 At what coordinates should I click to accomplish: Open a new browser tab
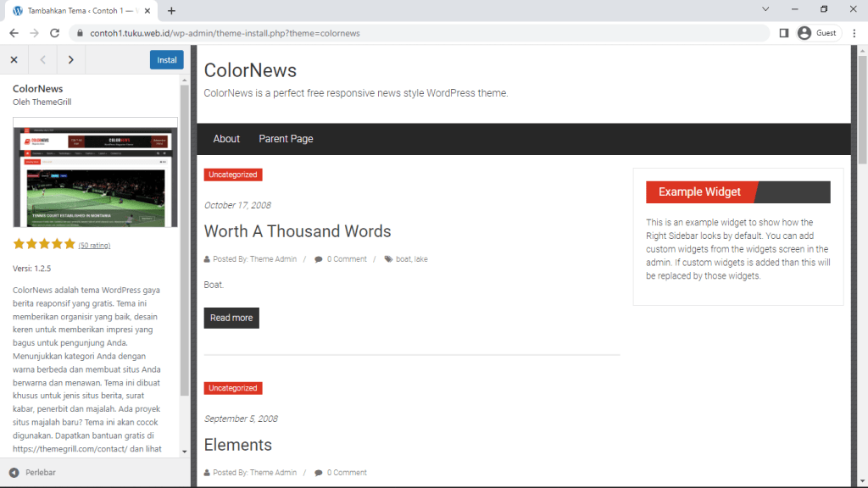(x=171, y=10)
